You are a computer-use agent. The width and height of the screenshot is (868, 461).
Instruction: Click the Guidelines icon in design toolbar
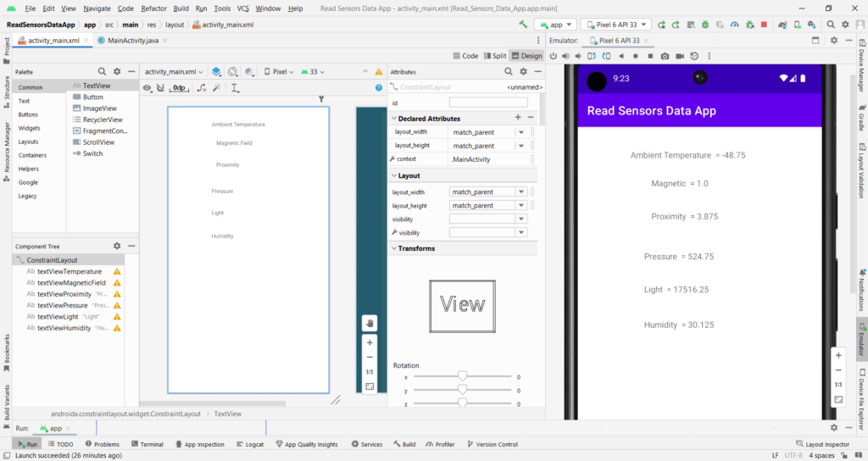click(235, 87)
